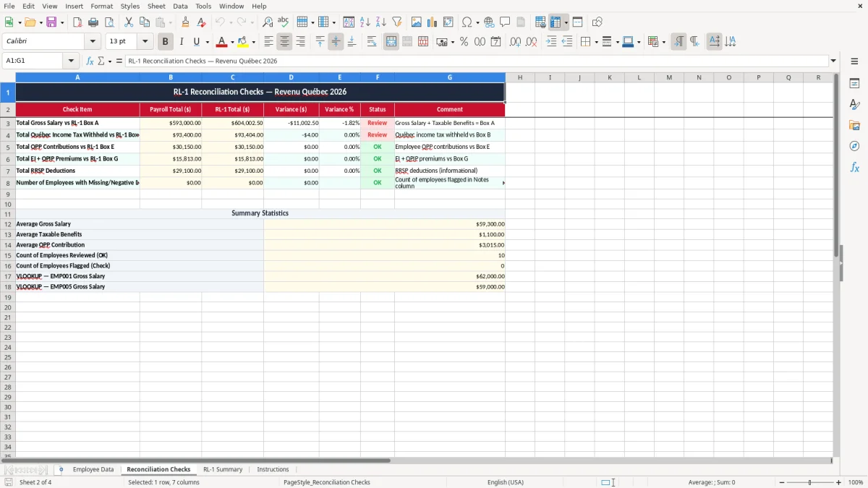Open Freeze Rows and Columns dropdown arrow
This screenshot has height=488, width=868.
[x=566, y=22]
